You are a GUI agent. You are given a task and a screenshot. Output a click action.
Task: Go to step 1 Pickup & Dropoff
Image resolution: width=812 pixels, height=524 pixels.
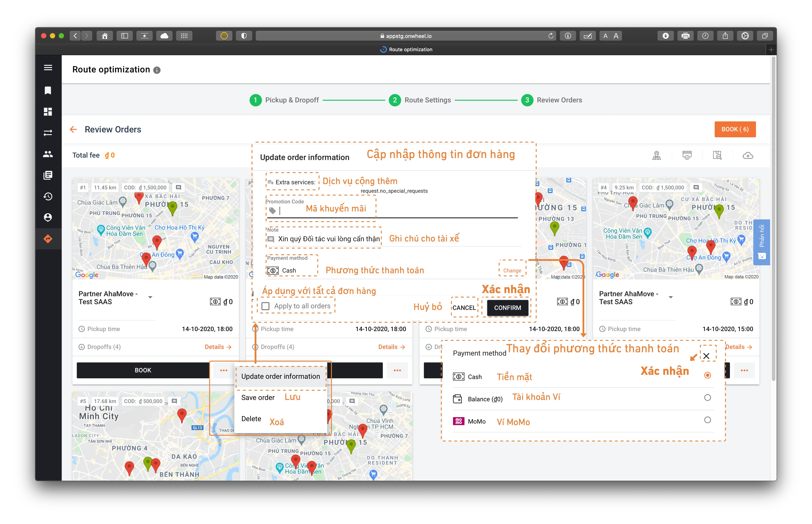(x=284, y=100)
